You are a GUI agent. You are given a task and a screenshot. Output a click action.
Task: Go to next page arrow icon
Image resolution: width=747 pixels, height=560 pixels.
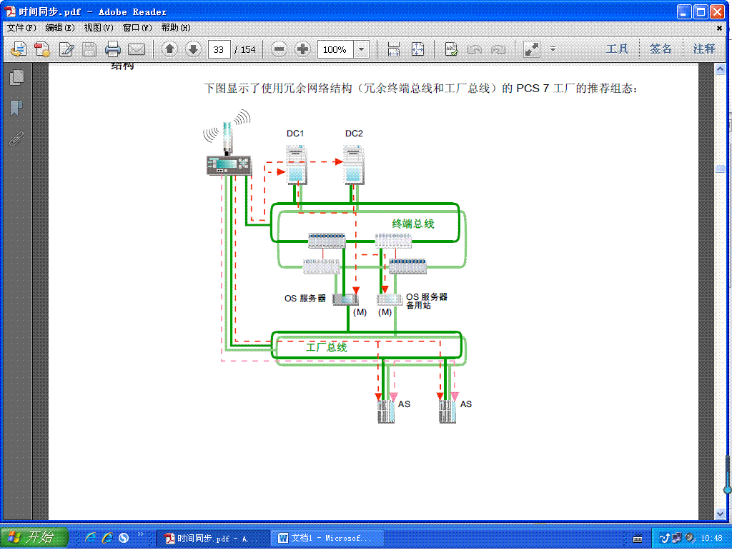click(x=193, y=49)
